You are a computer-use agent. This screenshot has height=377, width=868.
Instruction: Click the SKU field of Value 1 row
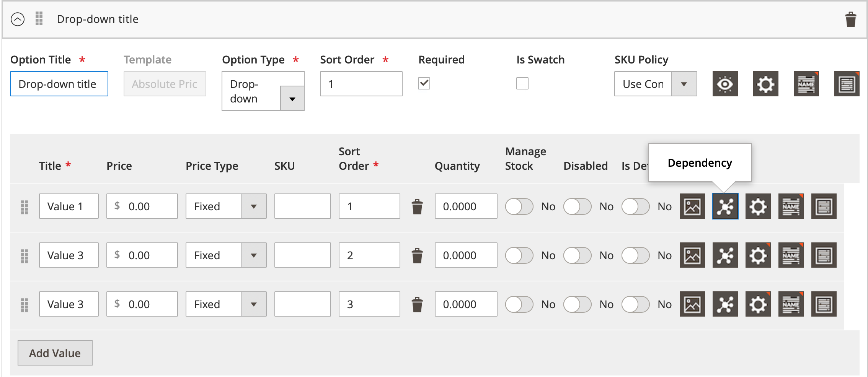(302, 206)
